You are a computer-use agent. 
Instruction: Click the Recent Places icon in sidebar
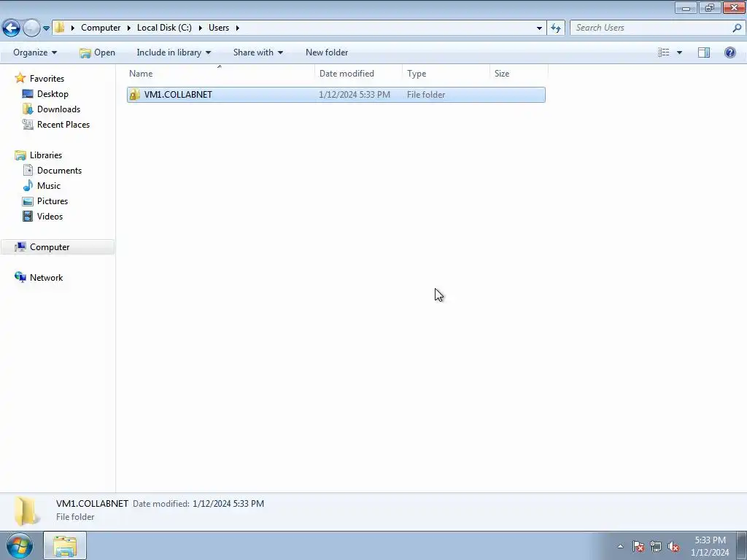[x=28, y=124]
